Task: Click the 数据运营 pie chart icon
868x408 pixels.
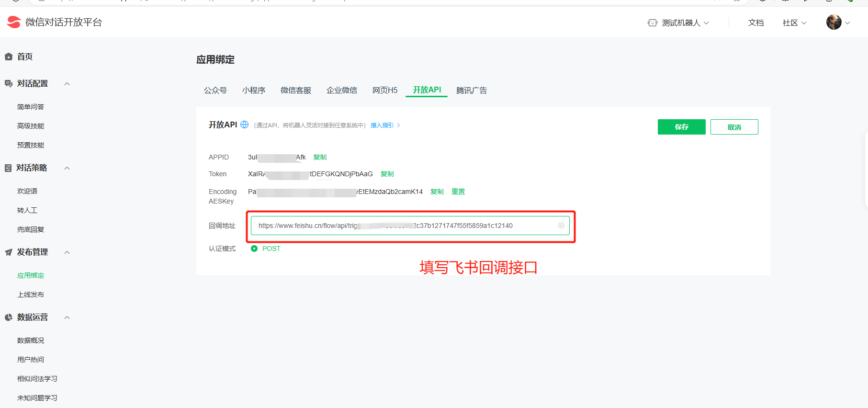Action: click(x=9, y=317)
